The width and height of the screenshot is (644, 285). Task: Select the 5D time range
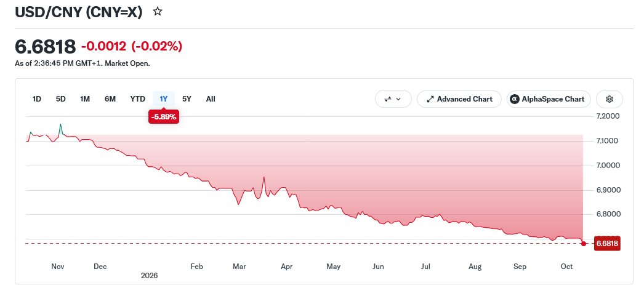tap(61, 99)
